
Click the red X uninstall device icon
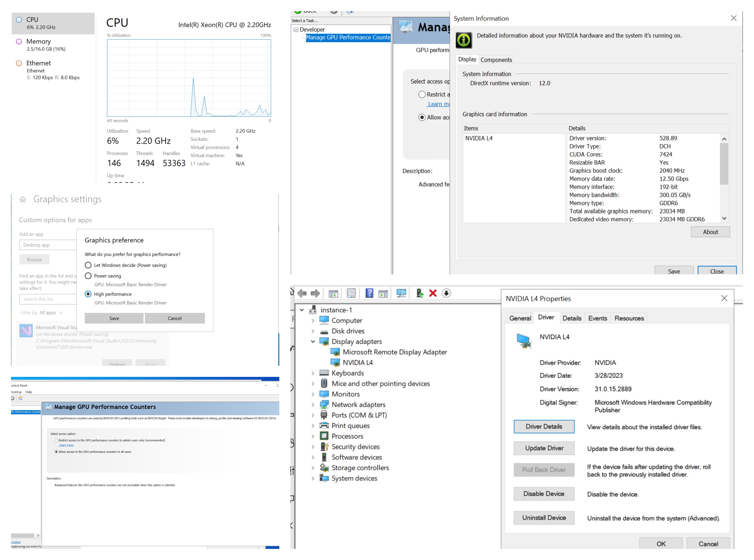click(x=433, y=293)
